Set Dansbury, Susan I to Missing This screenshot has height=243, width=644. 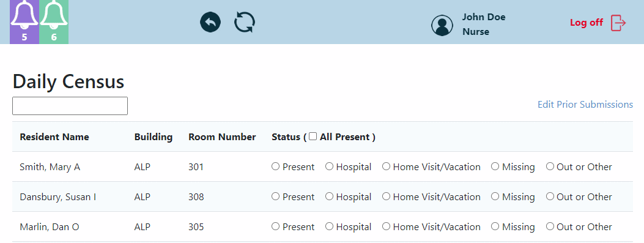click(x=495, y=196)
